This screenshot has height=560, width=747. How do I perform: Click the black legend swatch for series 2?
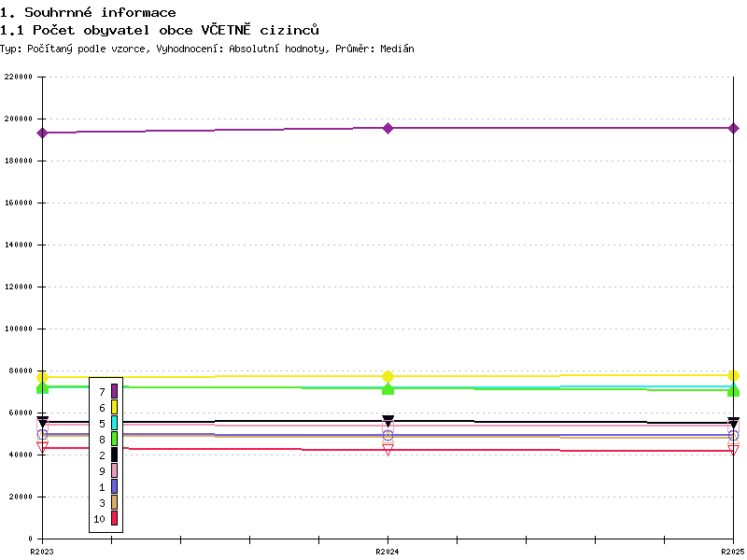tap(114, 455)
